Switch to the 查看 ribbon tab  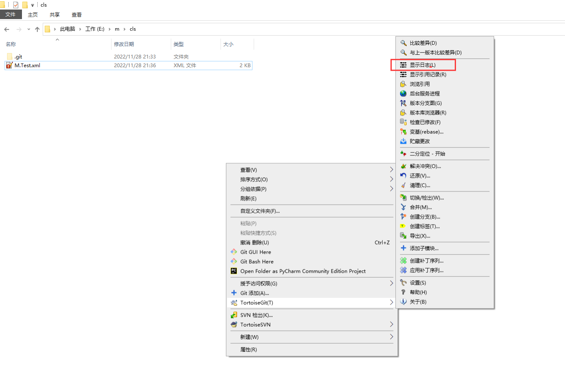click(x=76, y=14)
